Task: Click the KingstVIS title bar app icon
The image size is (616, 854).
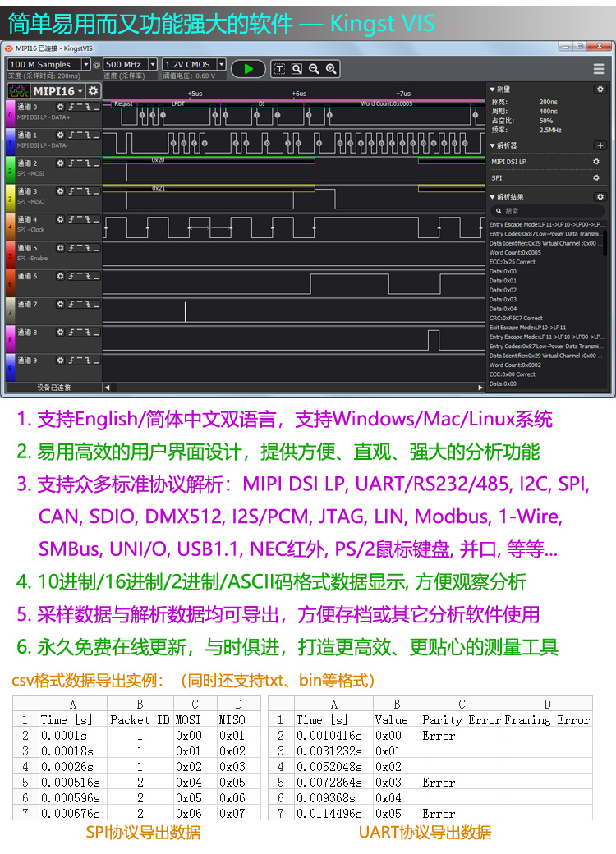Action: pyautogui.click(x=9, y=48)
